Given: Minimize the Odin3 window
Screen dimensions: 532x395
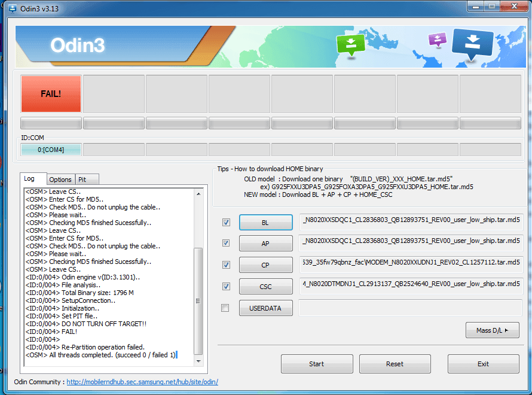Looking at the screenshot, I should coord(476,7).
